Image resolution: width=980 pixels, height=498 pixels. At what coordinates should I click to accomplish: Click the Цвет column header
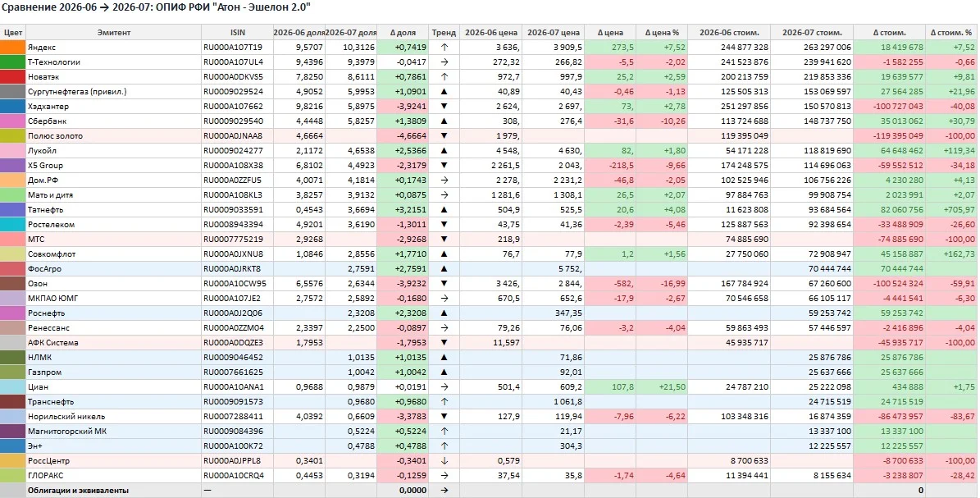(x=12, y=33)
